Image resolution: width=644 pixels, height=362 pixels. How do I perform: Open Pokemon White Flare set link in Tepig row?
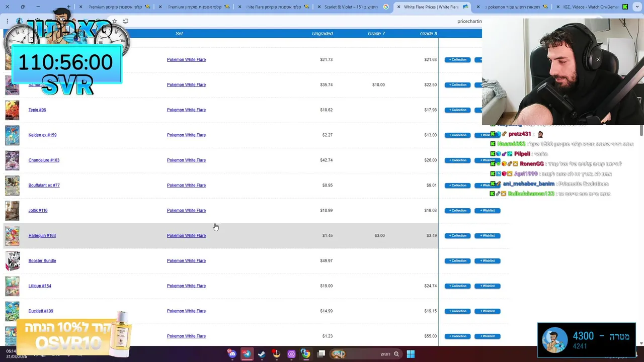click(x=186, y=110)
